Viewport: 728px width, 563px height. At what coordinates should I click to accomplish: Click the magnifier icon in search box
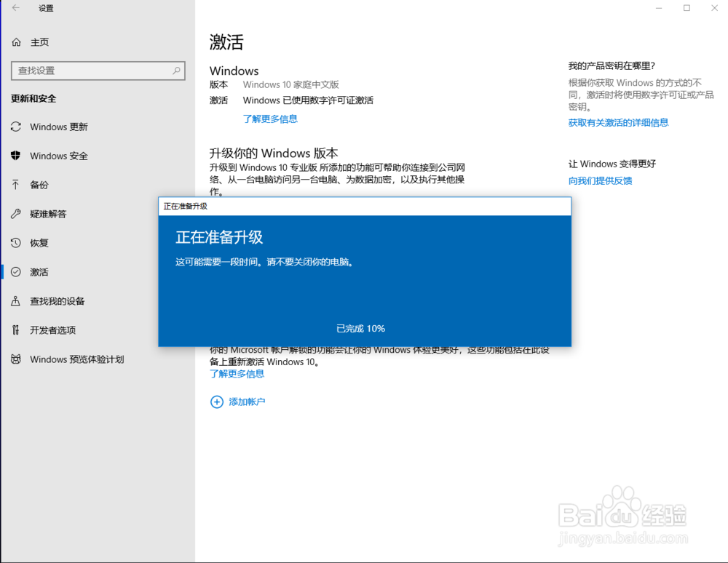pyautogui.click(x=176, y=71)
